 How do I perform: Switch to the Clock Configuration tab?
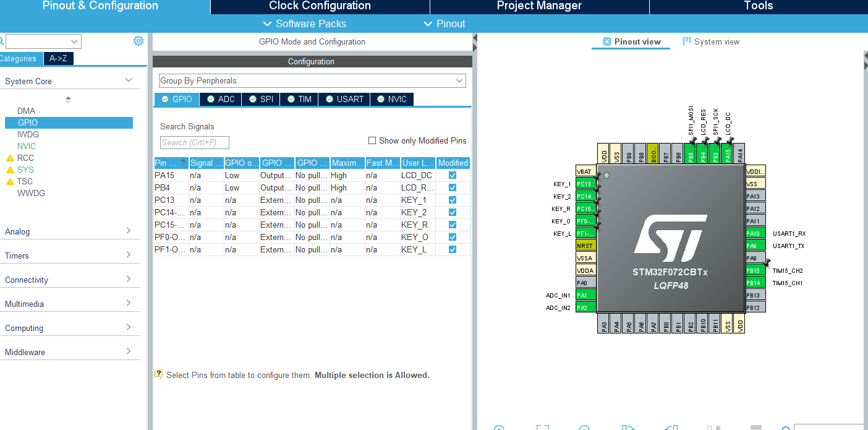click(x=320, y=6)
